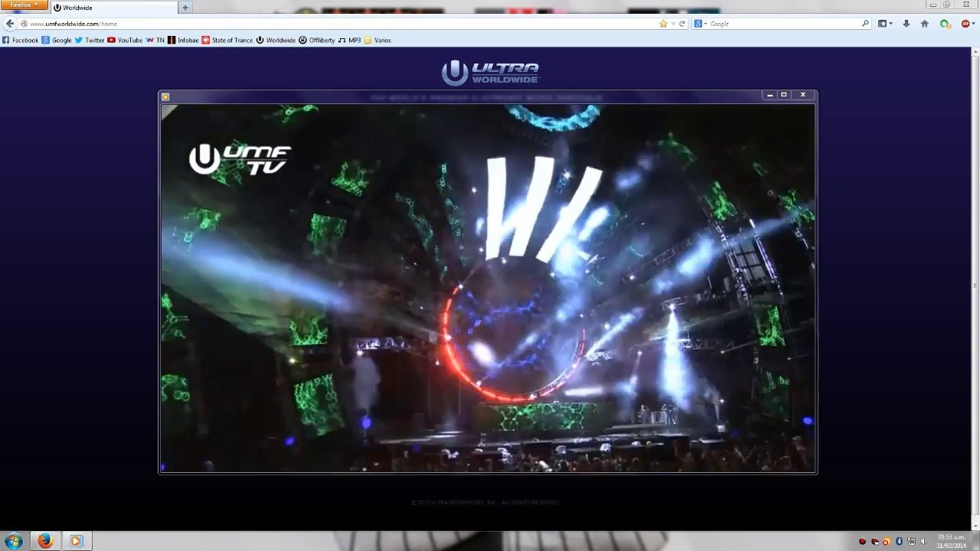Click the page vertical scrollbar
980x551 pixels.
tap(975, 289)
